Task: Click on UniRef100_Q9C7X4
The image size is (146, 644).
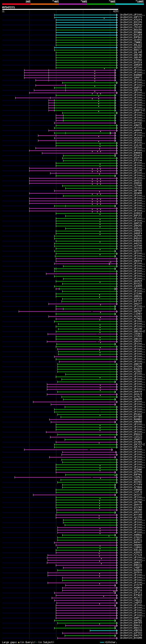Action: 131,590
